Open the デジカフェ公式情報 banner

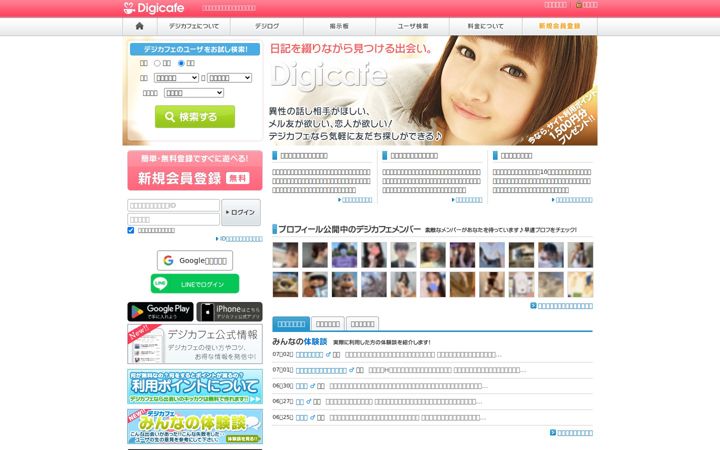coord(195,344)
